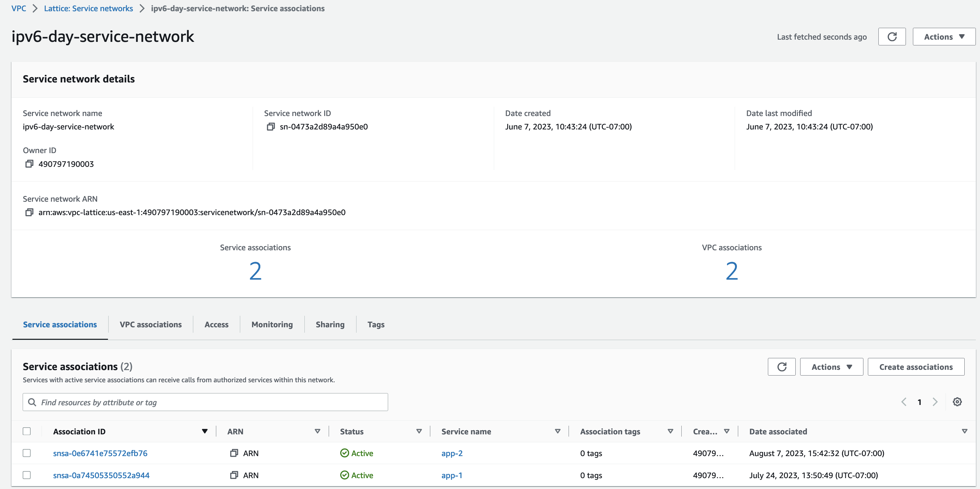The image size is (980, 489).
Task: Copy ARN for app-2 association
Action: click(x=234, y=453)
